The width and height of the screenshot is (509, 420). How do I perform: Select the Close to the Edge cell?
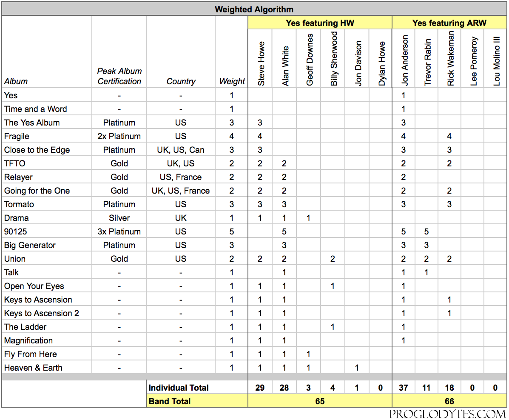[x=47, y=150]
